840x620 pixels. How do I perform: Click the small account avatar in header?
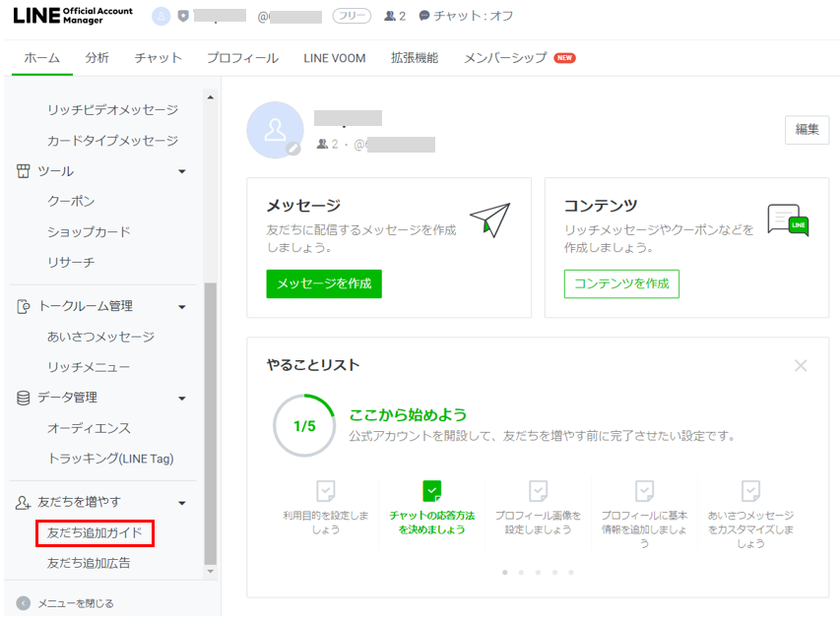click(162, 17)
